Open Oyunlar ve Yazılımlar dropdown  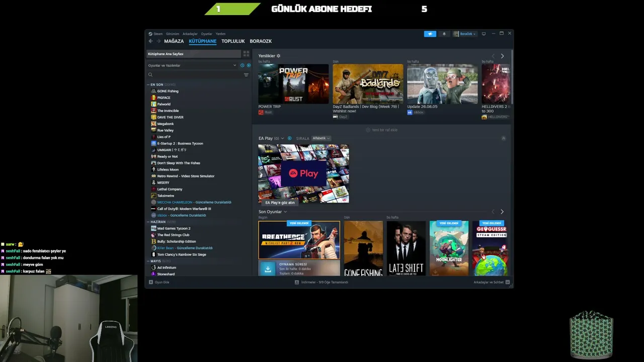coord(192,65)
